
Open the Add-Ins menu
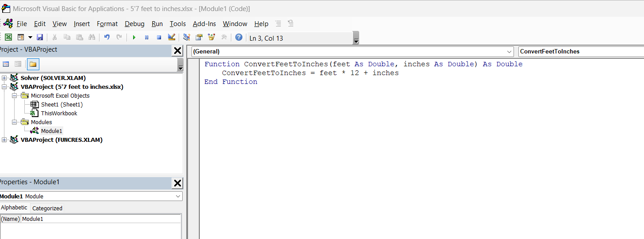(204, 24)
